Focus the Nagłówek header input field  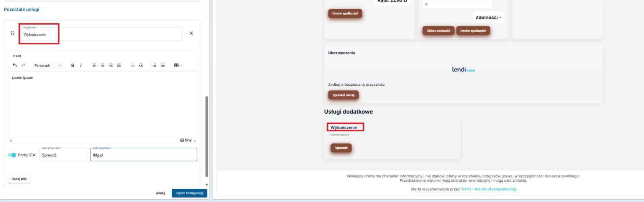[101, 34]
